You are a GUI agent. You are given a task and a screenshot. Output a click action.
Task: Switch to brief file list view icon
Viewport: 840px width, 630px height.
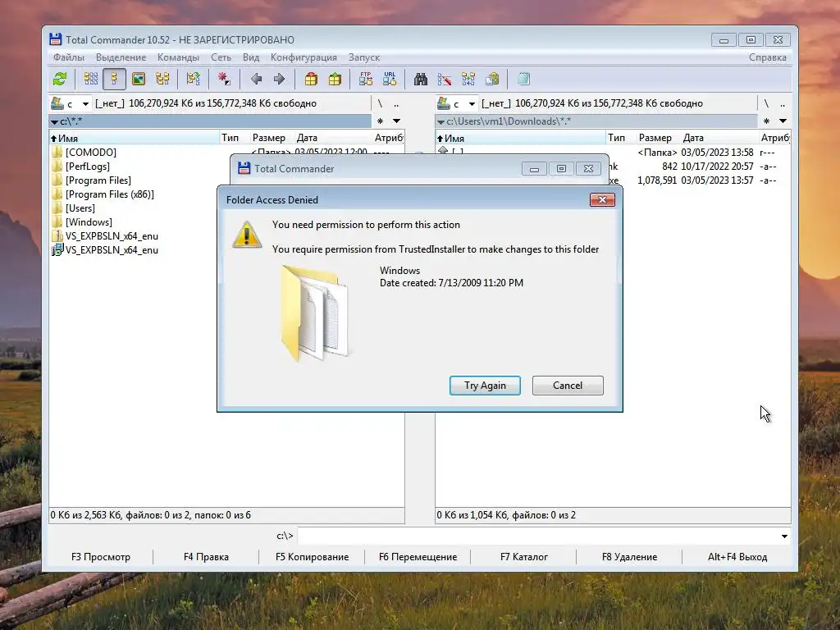(90, 80)
